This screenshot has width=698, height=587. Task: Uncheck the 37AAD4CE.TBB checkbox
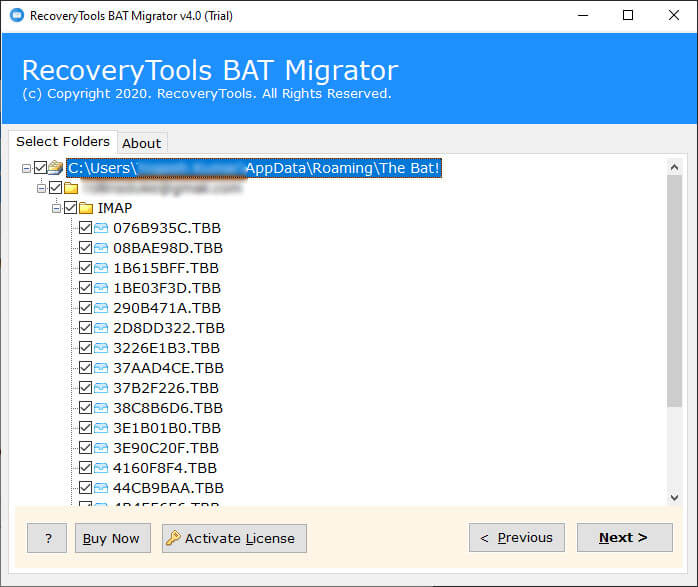[x=85, y=368]
